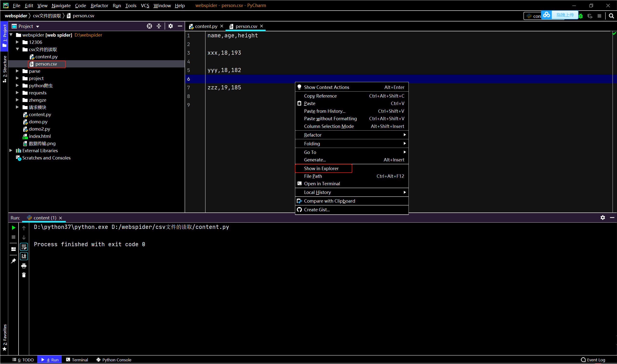
Task: Toggle soft-wrap in Run console
Action: (24, 247)
